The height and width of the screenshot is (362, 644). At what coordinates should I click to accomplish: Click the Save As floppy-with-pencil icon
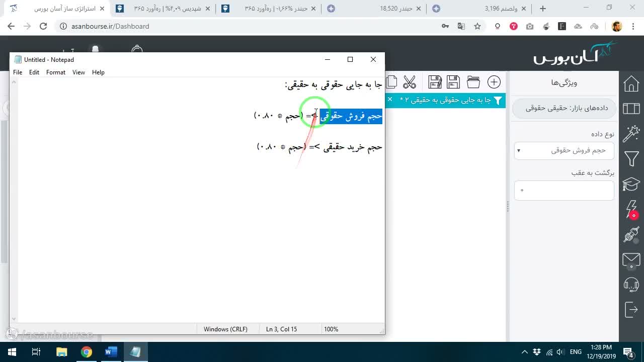pos(435,82)
